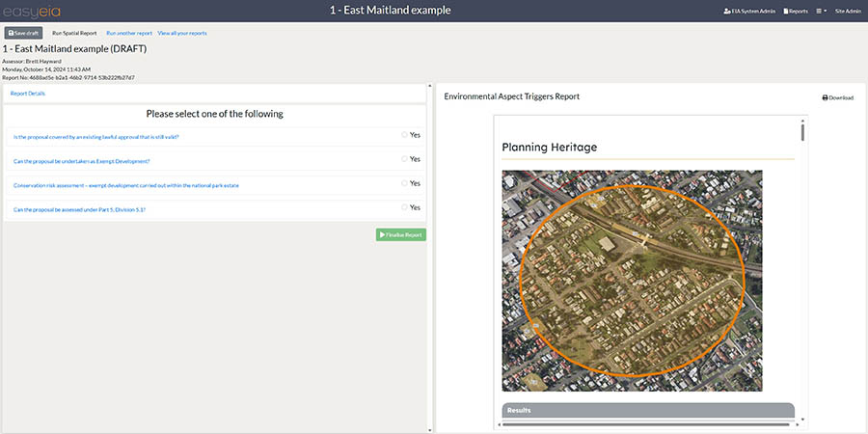Viewport: 868px width, 434px height.
Task: Click the Planning Heritage aerial map image
Action: click(x=632, y=281)
